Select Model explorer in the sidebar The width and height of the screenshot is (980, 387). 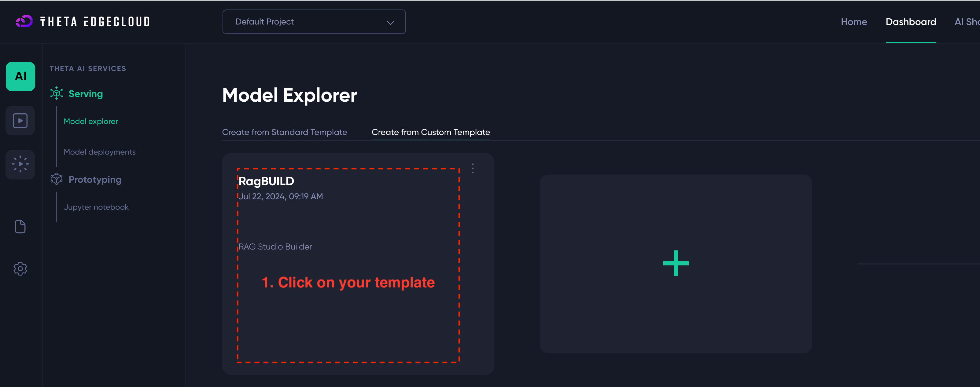click(x=90, y=121)
